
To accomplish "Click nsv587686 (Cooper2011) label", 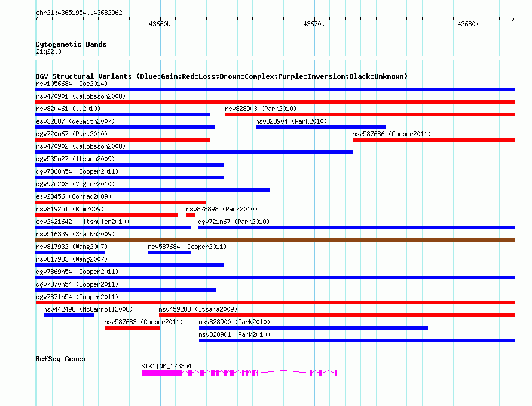I will pyautogui.click(x=392, y=134).
